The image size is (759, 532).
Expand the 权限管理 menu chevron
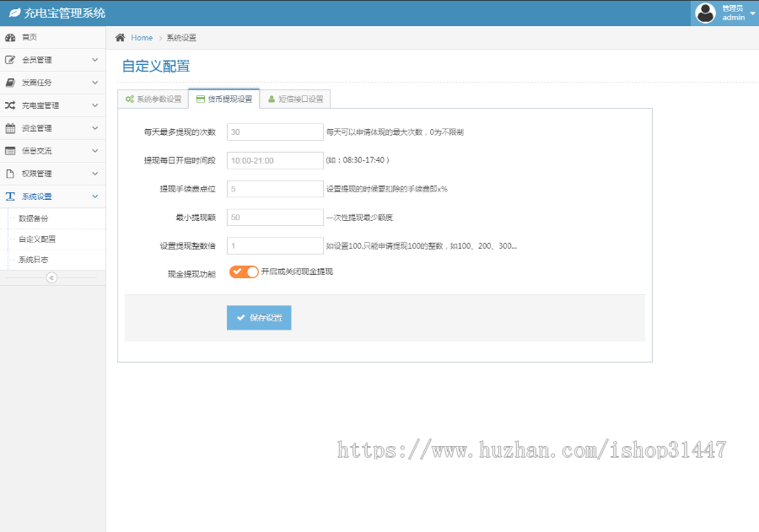(x=94, y=174)
